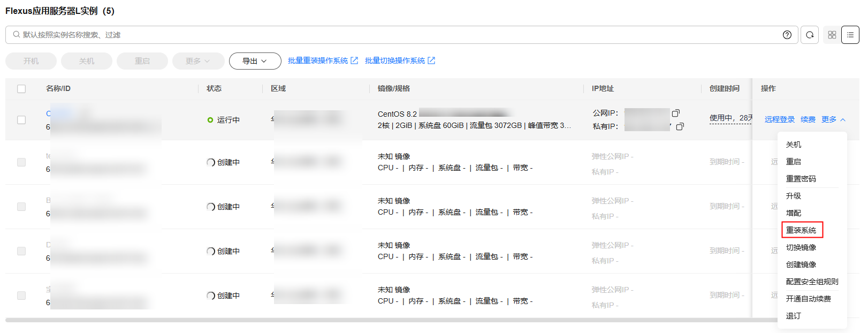Collapse the 更多 menu in the operations column
This screenshot has height=333, width=868.
click(833, 119)
